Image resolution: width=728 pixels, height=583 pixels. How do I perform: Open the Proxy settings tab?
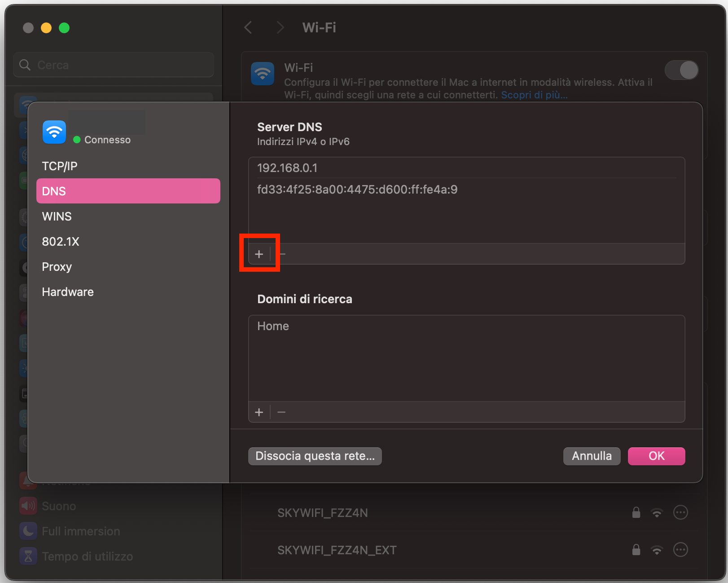point(57,266)
